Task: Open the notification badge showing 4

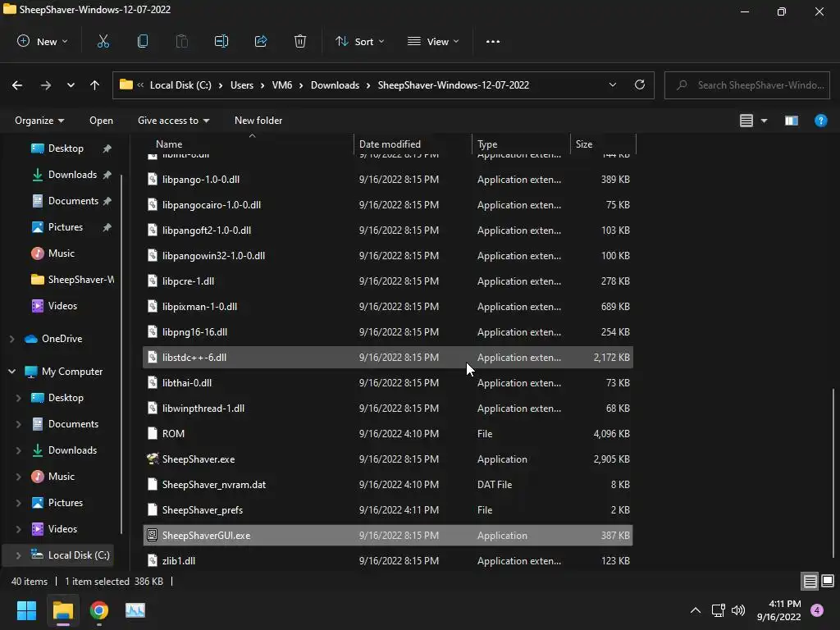Action: 817,610
